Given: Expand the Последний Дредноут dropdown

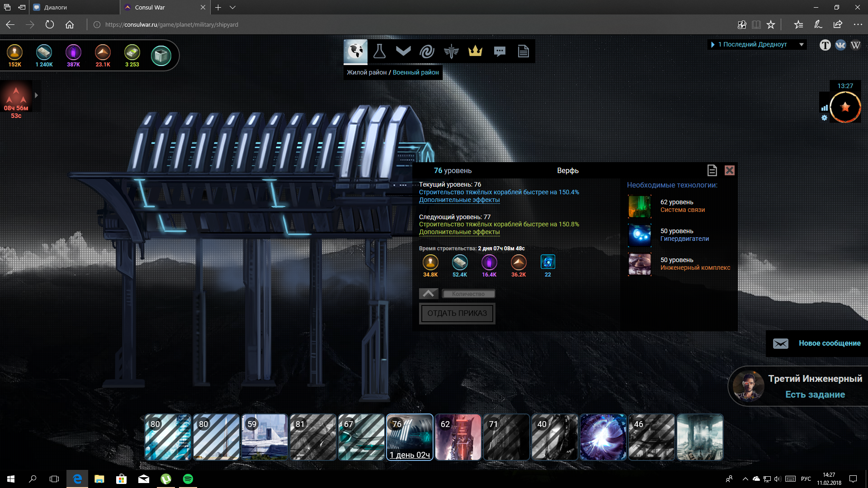Looking at the screenshot, I should 802,44.
